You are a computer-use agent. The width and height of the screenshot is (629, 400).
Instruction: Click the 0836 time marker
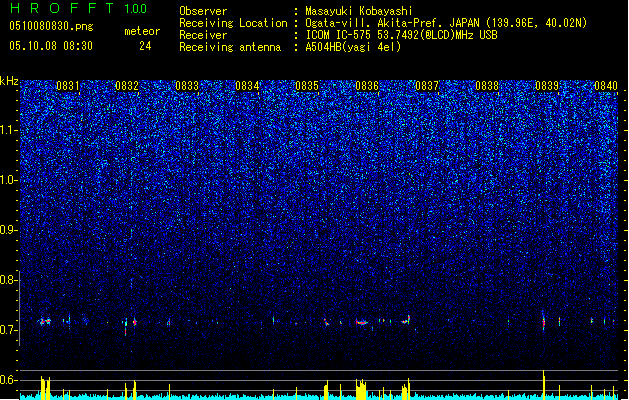[x=367, y=86]
